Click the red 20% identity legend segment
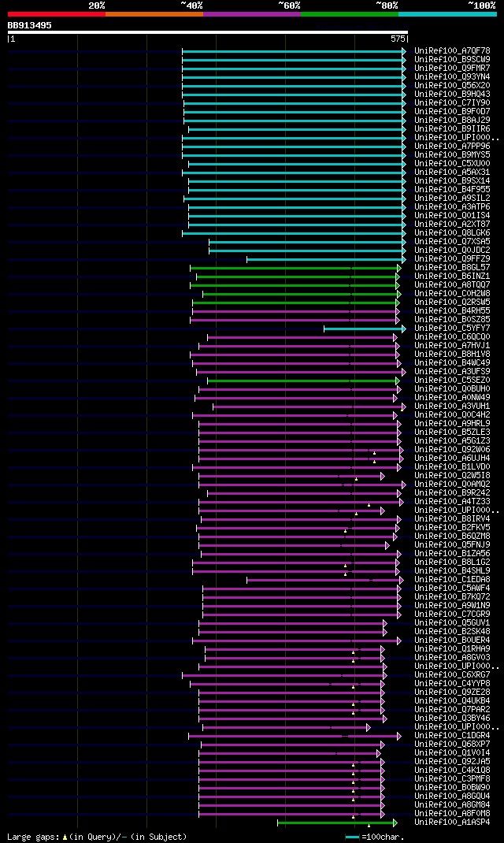 pyautogui.click(x=57, y=14)
